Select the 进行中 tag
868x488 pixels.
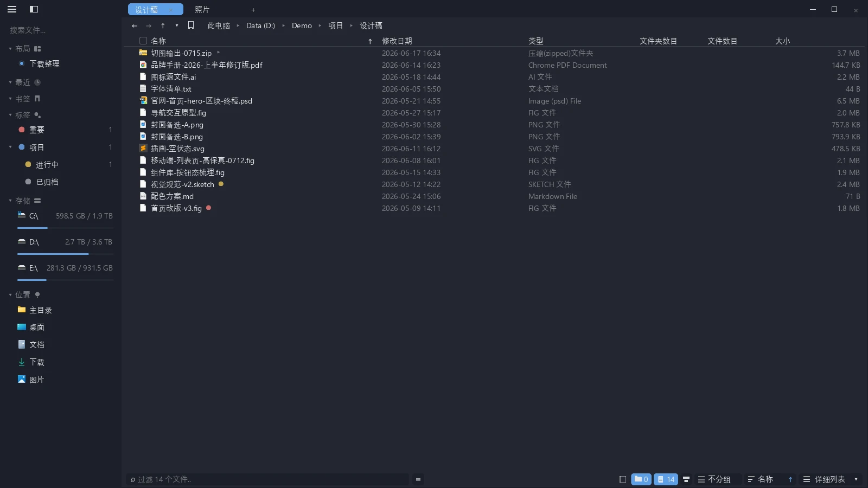[x=47, y=165]
